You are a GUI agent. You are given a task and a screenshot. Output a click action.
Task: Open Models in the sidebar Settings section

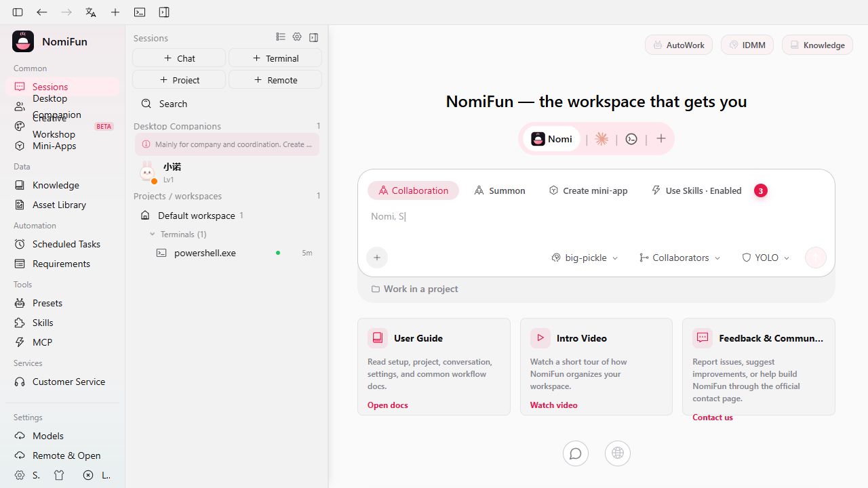pos(62,436)
